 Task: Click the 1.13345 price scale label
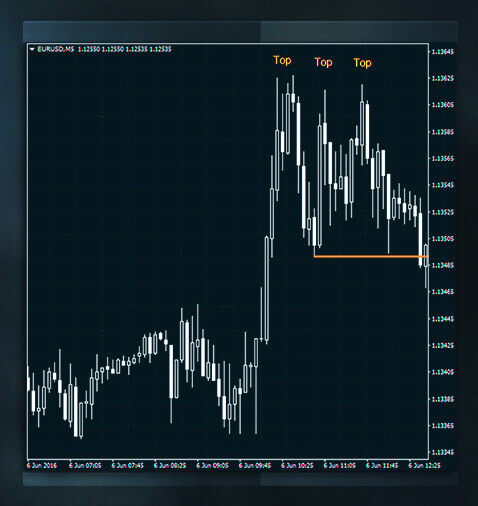(443, 452)
